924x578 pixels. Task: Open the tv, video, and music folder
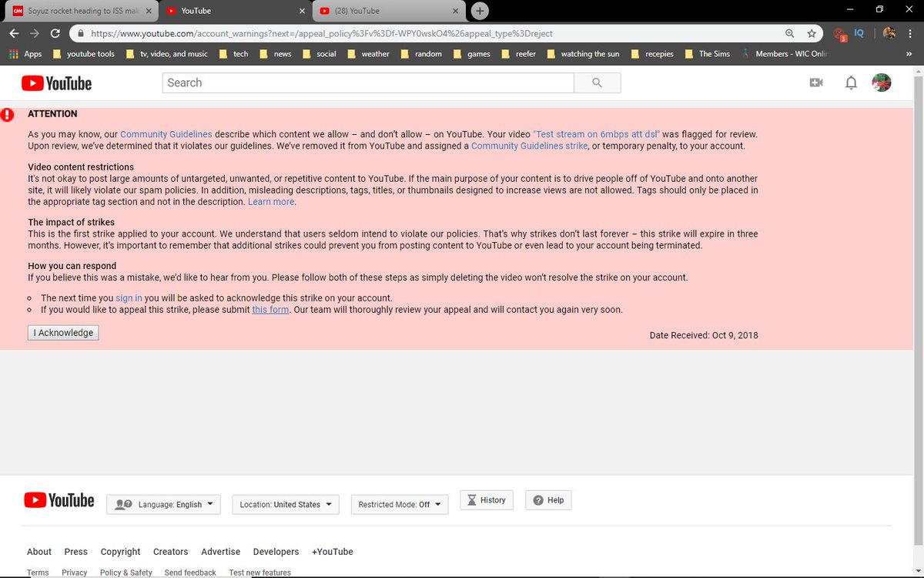click(x=166, y=54)
